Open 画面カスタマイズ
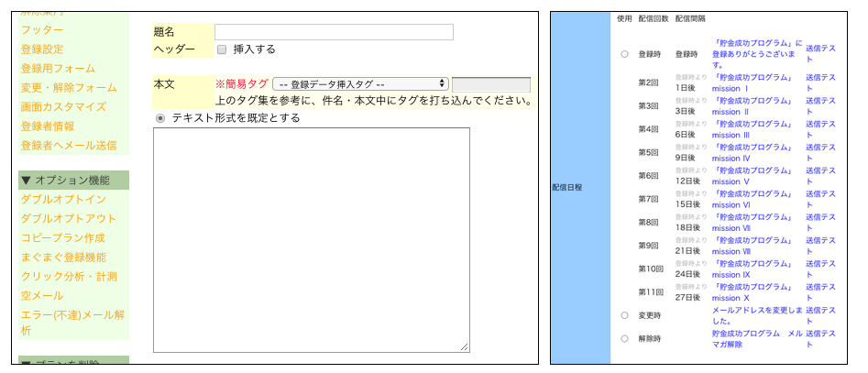 [x=63, y=107]
